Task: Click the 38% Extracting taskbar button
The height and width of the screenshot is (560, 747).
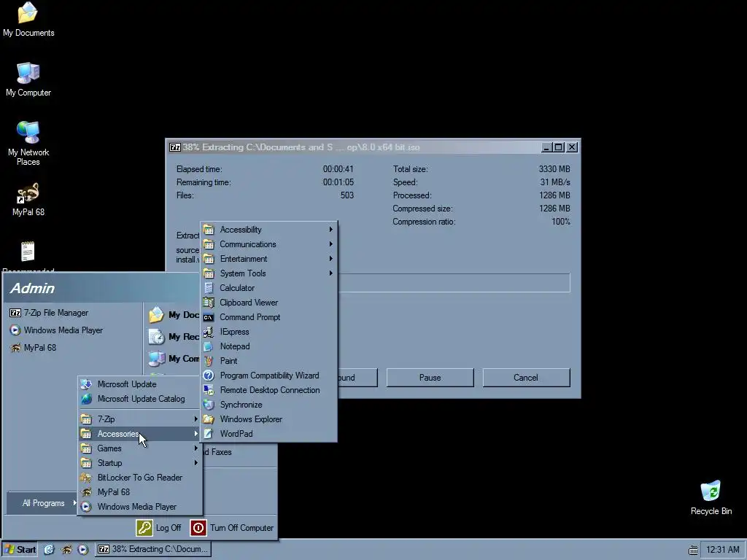Action: point(152,550)
